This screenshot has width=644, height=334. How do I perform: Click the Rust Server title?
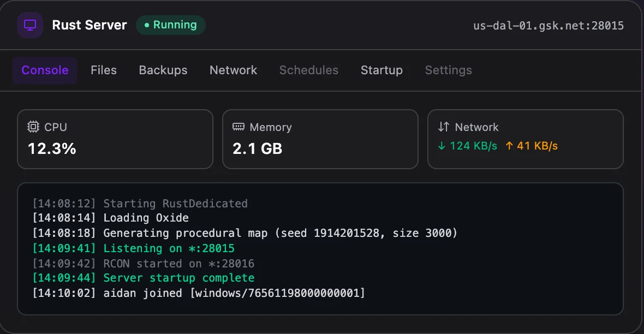coord(90,25)
